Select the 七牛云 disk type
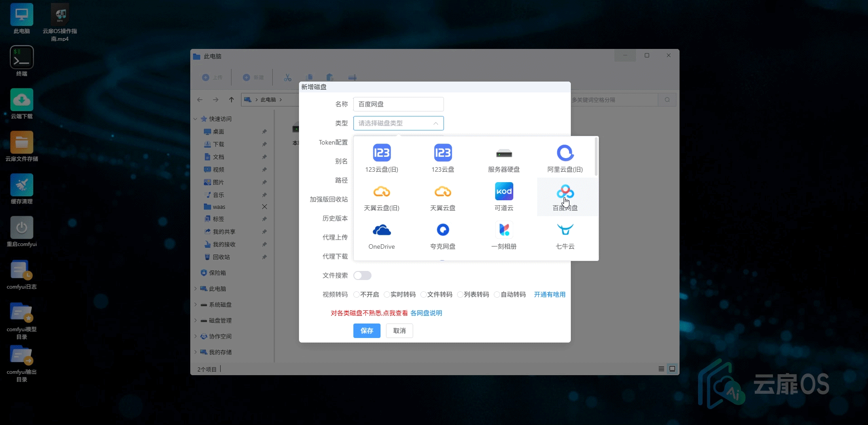The width and height of the screenshot is (868, 425). click(565, 235)
